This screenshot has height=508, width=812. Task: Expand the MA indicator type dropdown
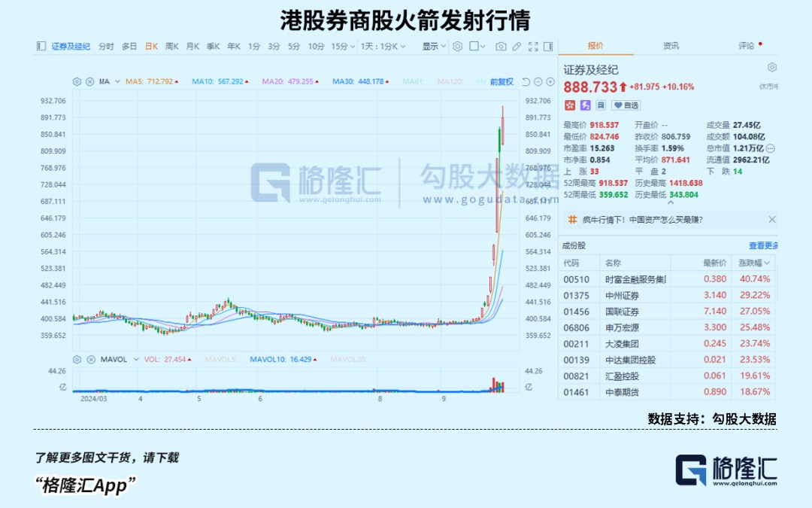pos(117,81)
